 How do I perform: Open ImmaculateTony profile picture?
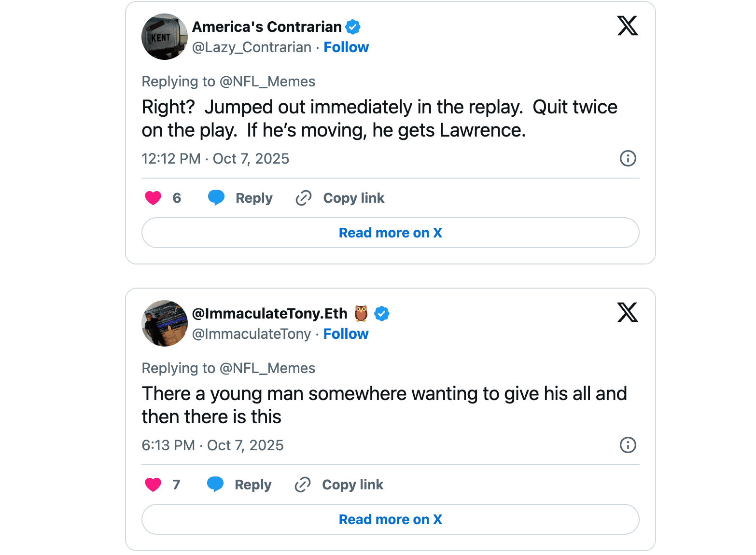pyautogui.click(x=165, y=323)
